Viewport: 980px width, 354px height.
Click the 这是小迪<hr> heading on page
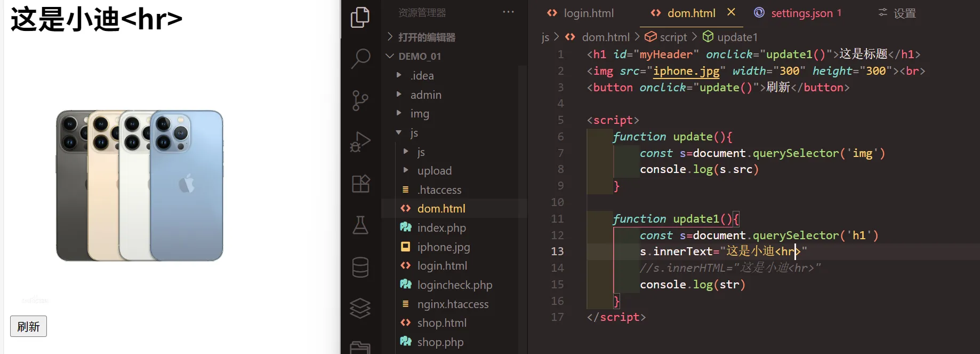pyautogui.click(x=97, y=19)
